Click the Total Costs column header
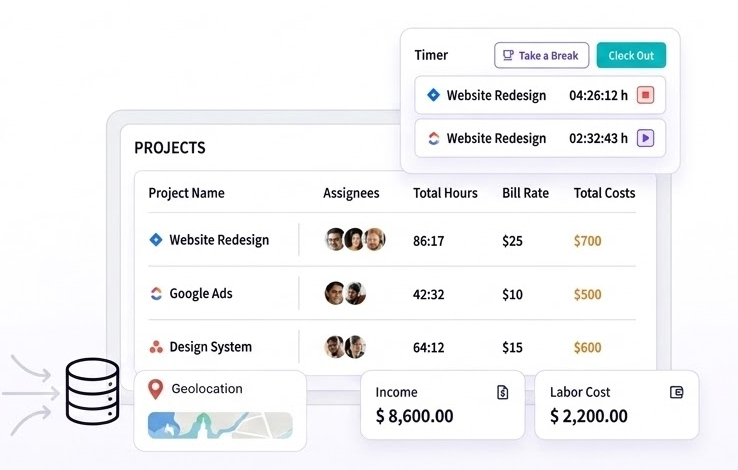The width and height of the screenshot is (738, 470). coord(604,193)
